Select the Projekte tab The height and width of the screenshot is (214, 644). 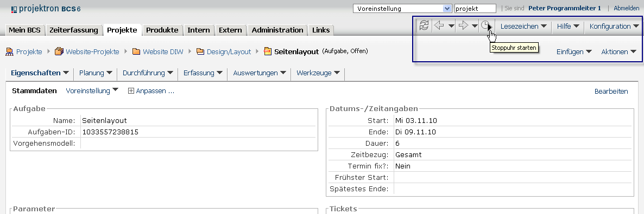coord(122,30)
